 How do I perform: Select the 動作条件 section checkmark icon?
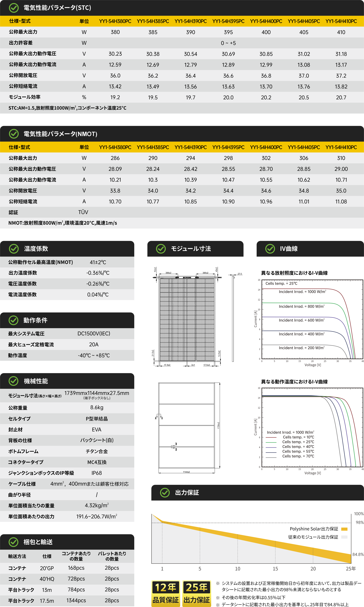pos(14,320)
